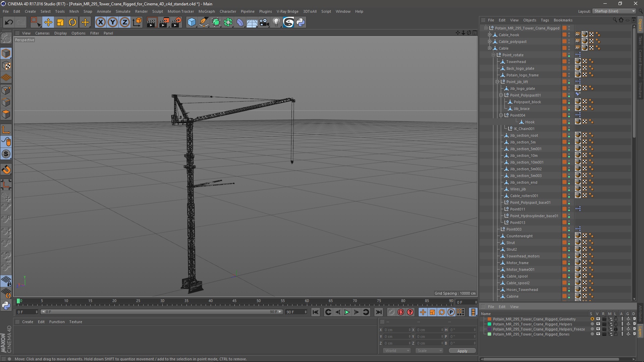The width and height of the screenshot is (644, 362).
Task: Click the timeline range slider bar
Action: 161,312
